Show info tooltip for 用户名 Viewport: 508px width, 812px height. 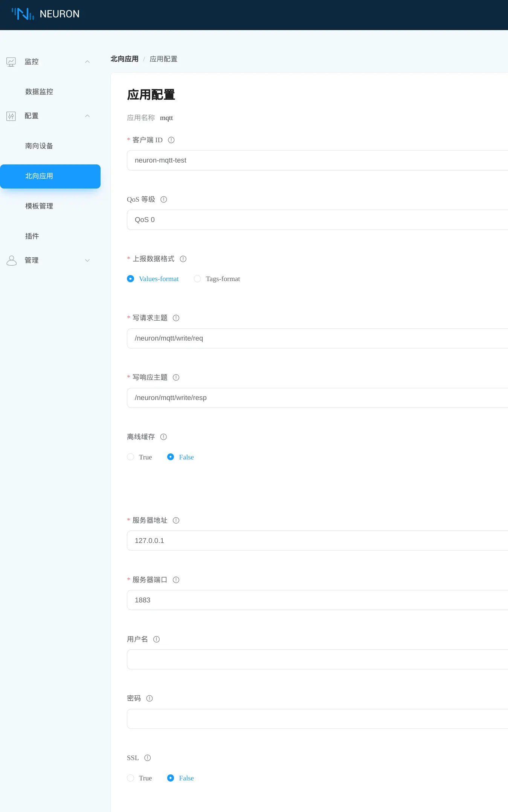point(157,639)
